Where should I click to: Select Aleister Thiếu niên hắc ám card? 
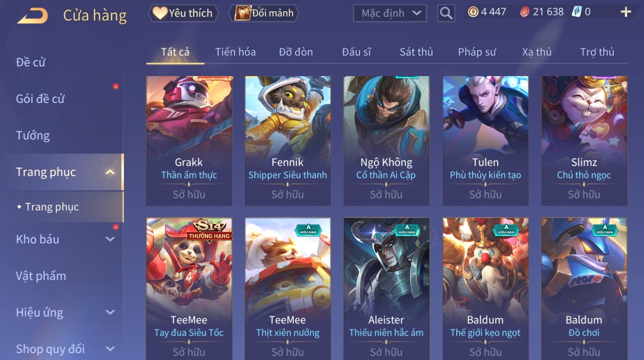(386, 289)
